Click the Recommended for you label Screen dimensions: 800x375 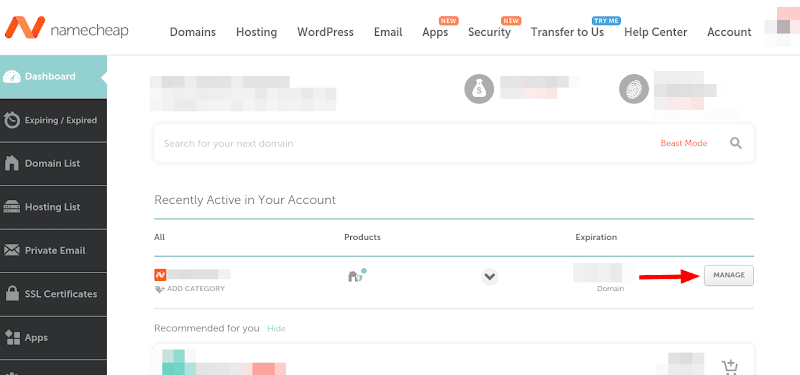pyautogui.click(x=207, y=328)
